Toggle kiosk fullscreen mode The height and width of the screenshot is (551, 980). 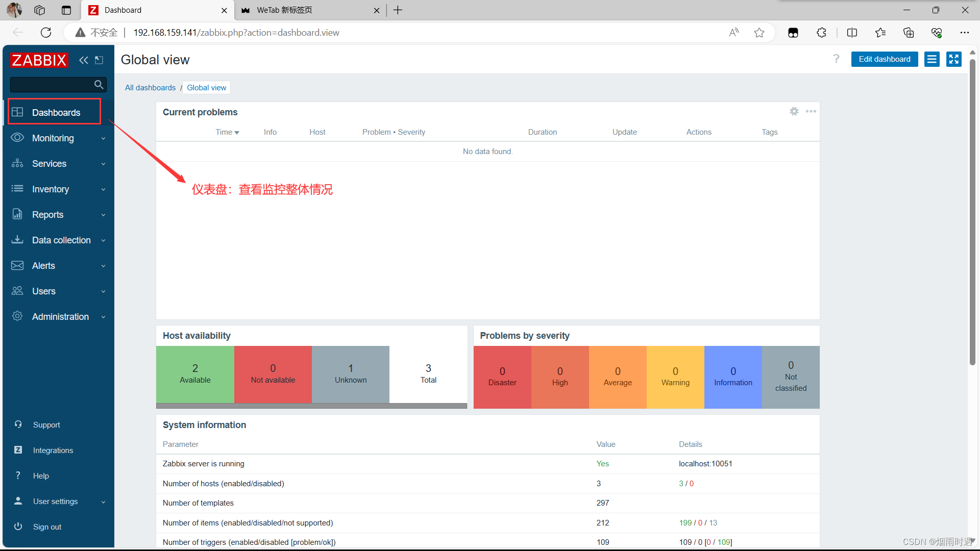(x=953, y=59)
